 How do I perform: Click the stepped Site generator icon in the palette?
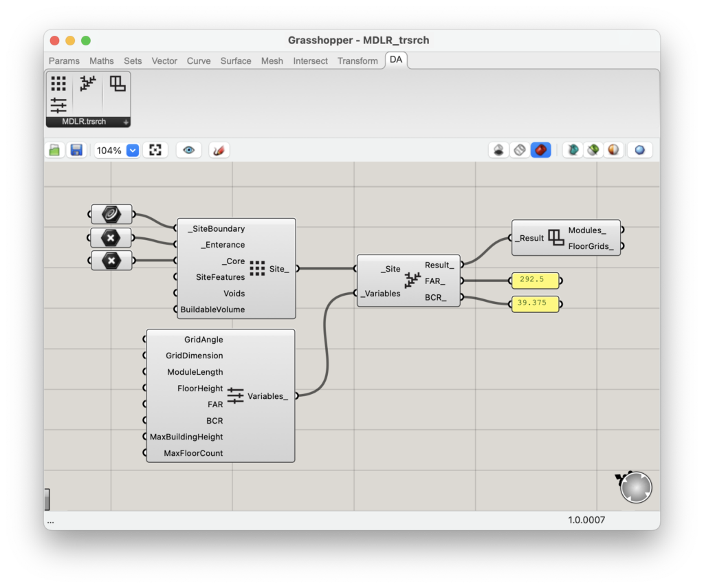[x=87, y=83]
